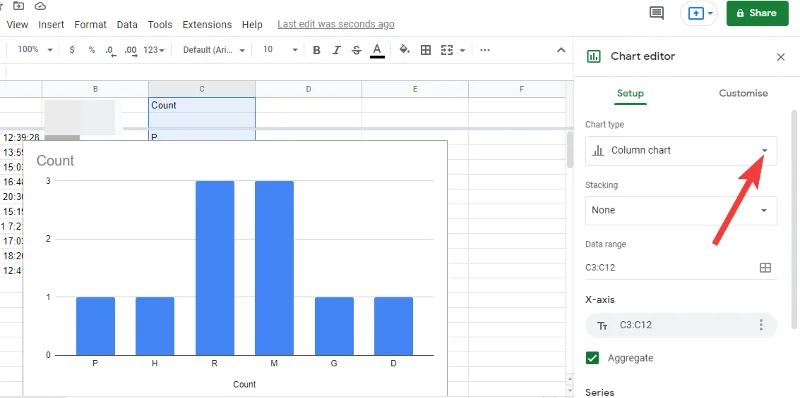This screenshot has width=800, height=398.
Task: Open fill colour paint bucket
Action: tap(405, 49)
